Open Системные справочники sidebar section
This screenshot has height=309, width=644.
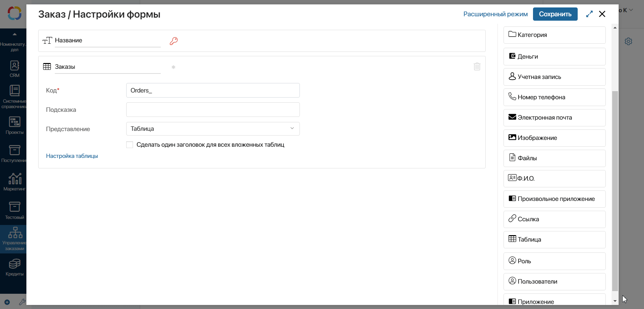point(14,97)
